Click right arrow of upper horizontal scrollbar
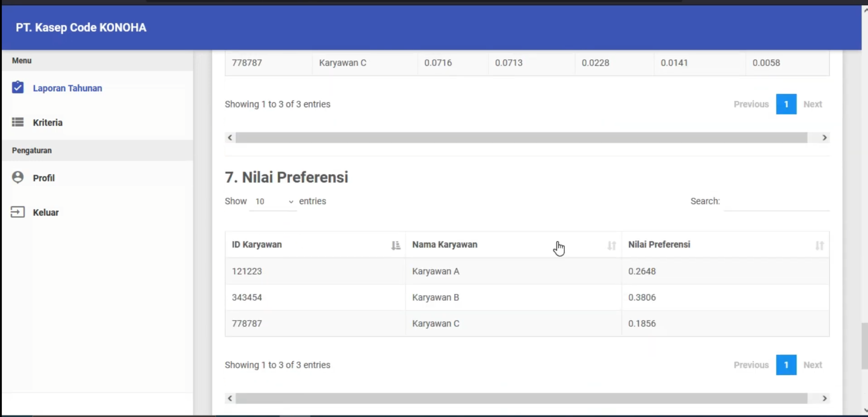This screenshot has height=417, width=868. 824,138
